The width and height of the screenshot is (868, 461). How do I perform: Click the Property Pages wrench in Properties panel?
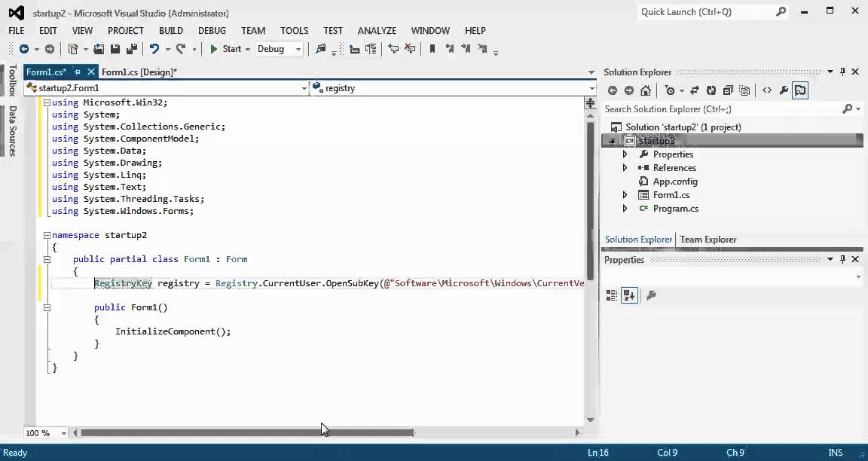tap(651, 295)
